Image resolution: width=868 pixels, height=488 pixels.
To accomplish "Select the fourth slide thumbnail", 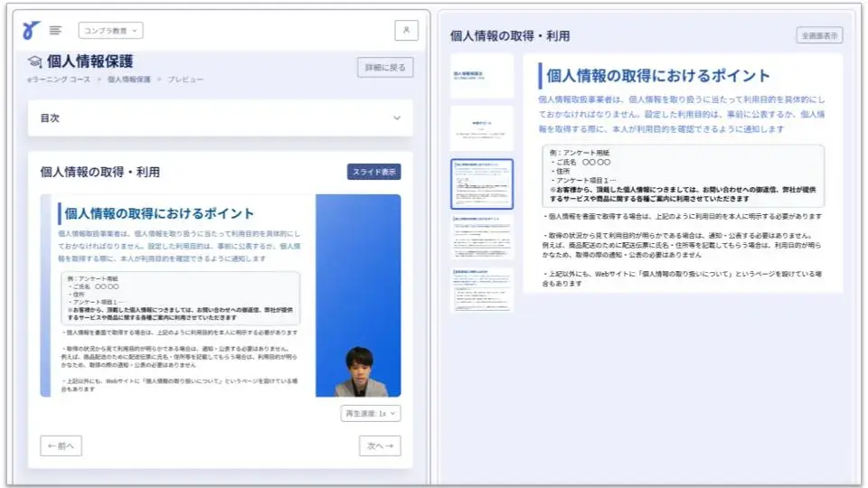I will (x=482, y=238).
